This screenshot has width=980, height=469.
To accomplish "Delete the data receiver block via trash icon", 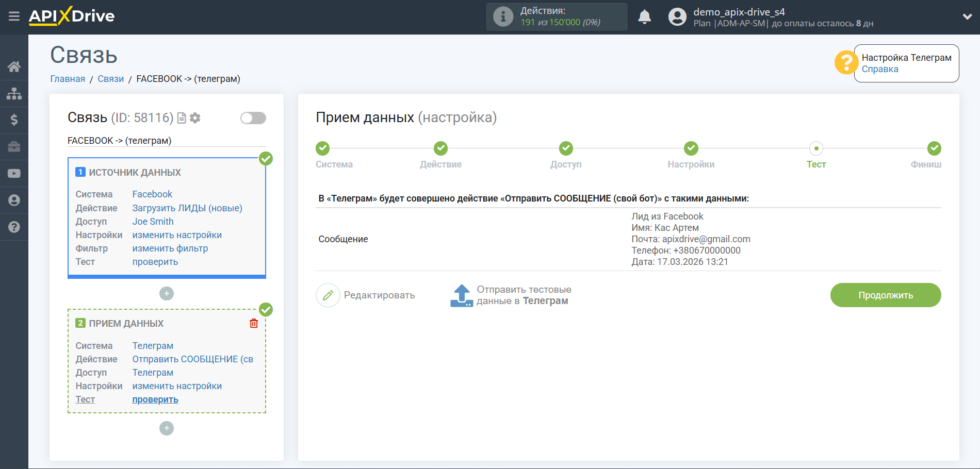I will [254, 323].
